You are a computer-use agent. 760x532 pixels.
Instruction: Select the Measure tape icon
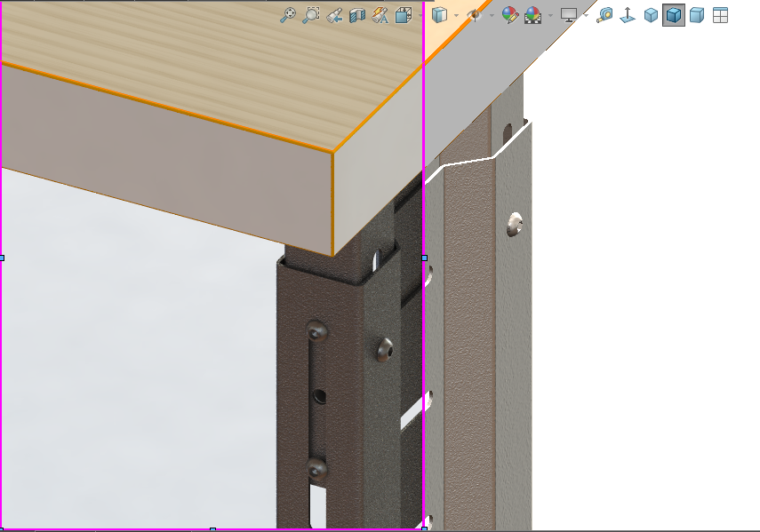coord(604,15)
